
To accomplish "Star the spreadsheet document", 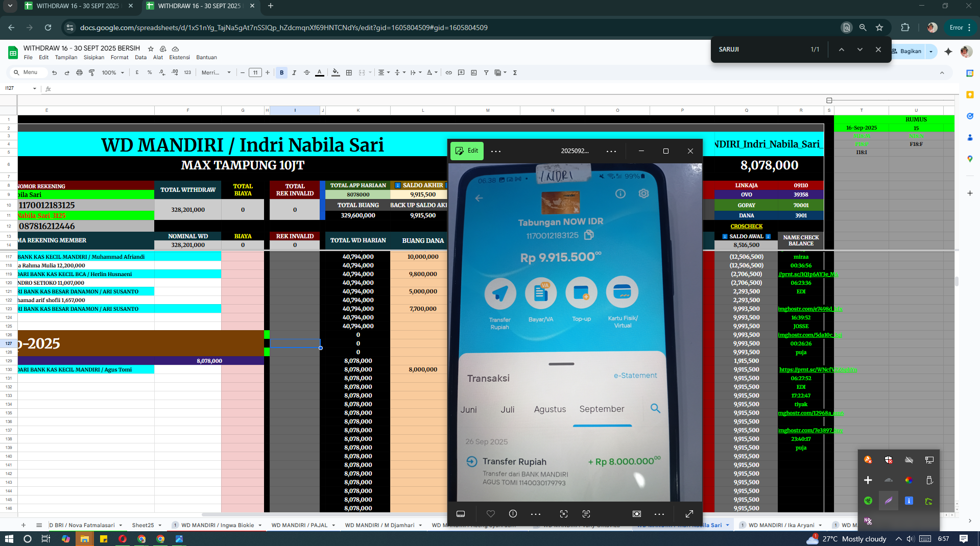I will [x=151, y=48].
